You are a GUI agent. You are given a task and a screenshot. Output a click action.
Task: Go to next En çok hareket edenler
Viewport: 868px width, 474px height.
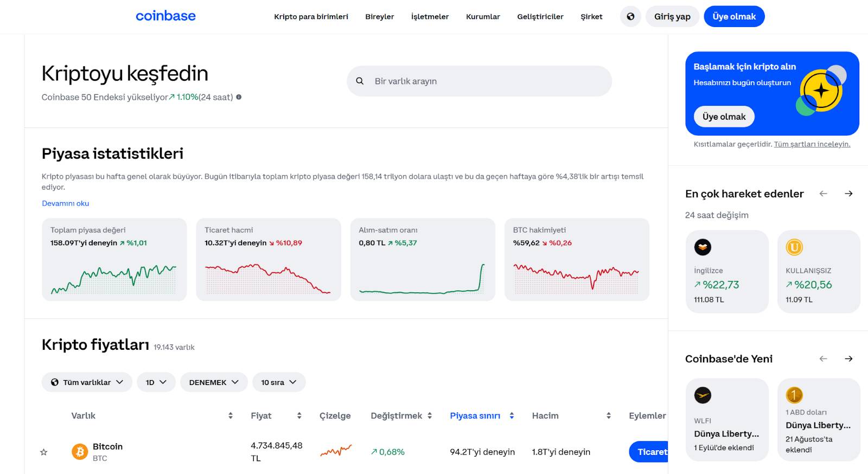point(848,194)
